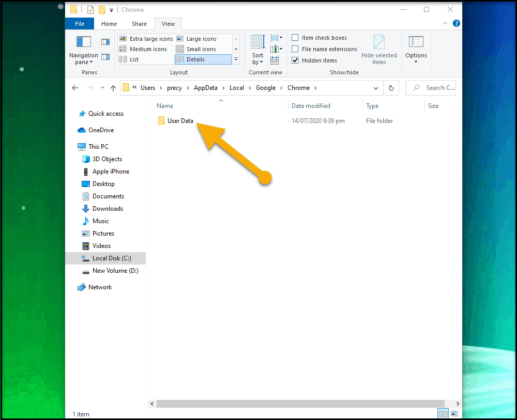Enable Item check boxes

pyautogui.click(x=295, y=38)
